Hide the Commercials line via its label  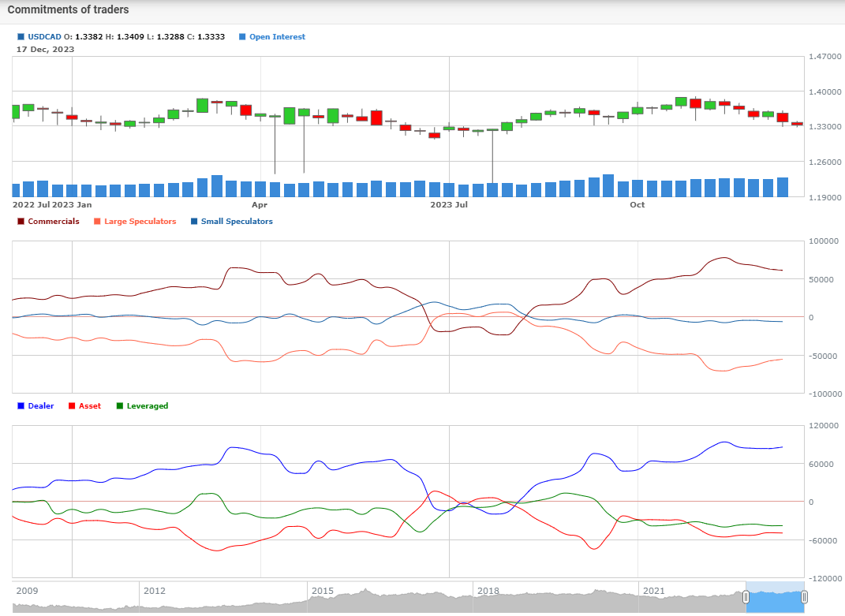[54, 222]
